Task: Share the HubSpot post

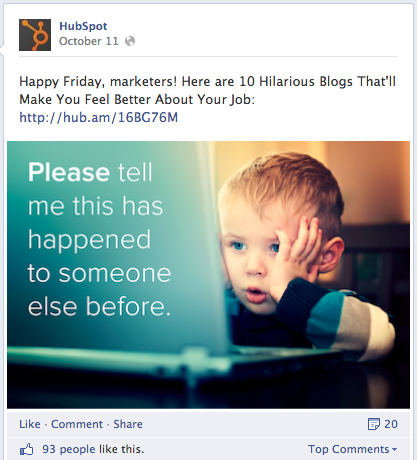Action: tap(128, 424)
